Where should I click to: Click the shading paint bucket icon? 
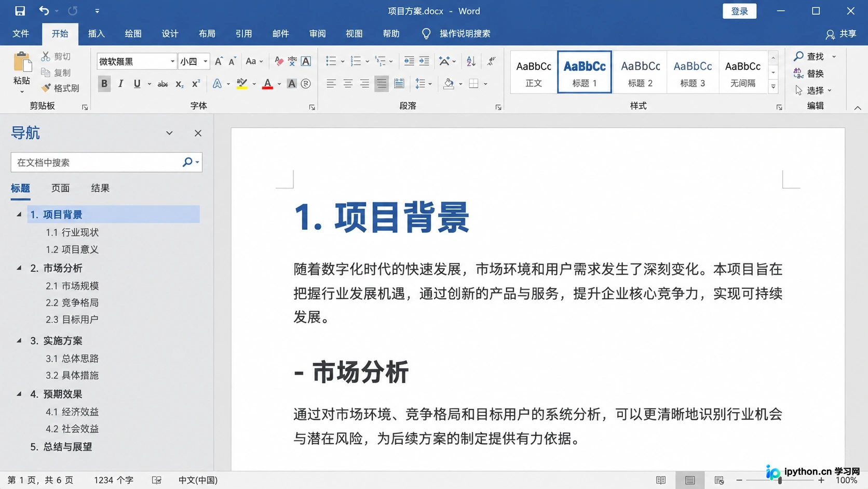point(449,84)
